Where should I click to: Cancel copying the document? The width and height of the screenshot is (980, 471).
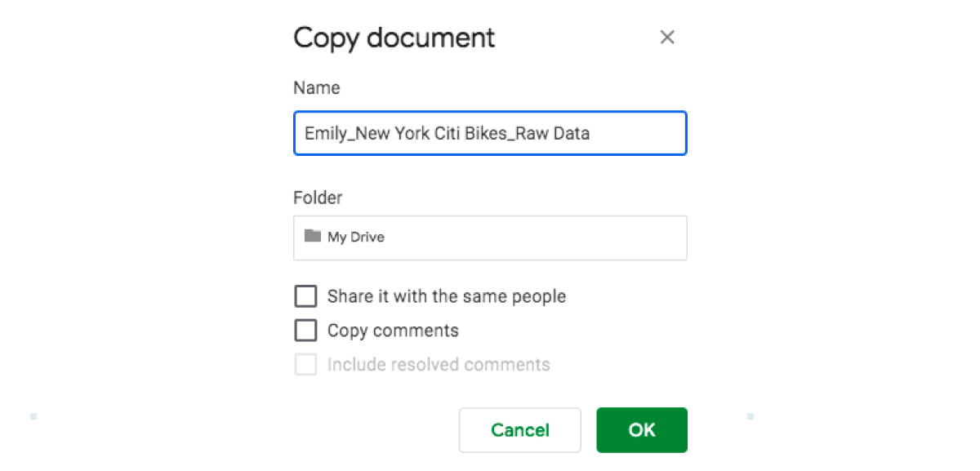click(x=519, y=430)
